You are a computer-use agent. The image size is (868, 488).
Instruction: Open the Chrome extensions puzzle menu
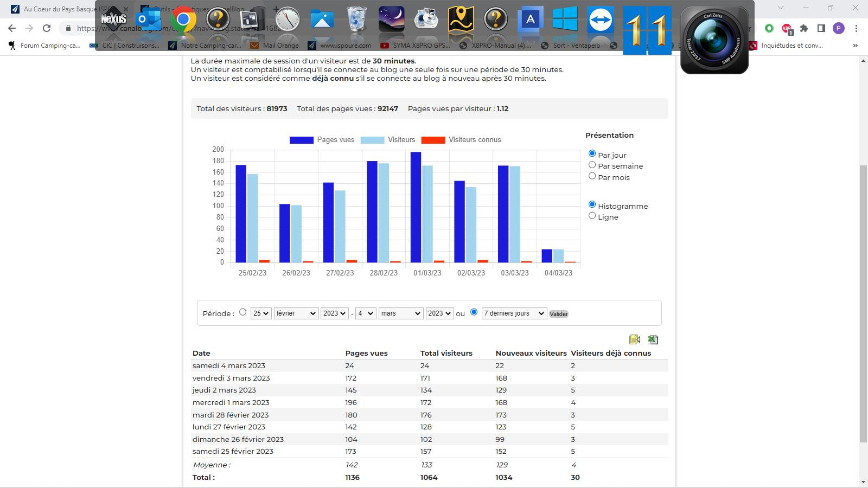[x=804, y=28]
